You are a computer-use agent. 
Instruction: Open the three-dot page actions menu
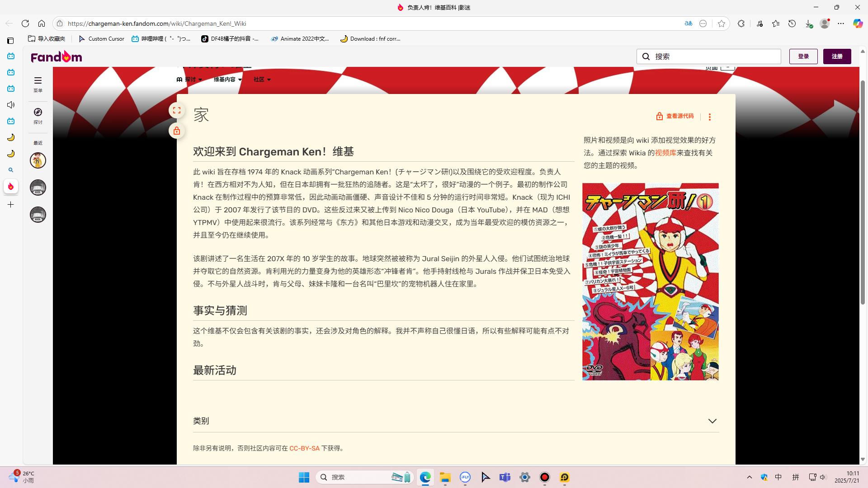pyautogui.click(x=709, y=117)
